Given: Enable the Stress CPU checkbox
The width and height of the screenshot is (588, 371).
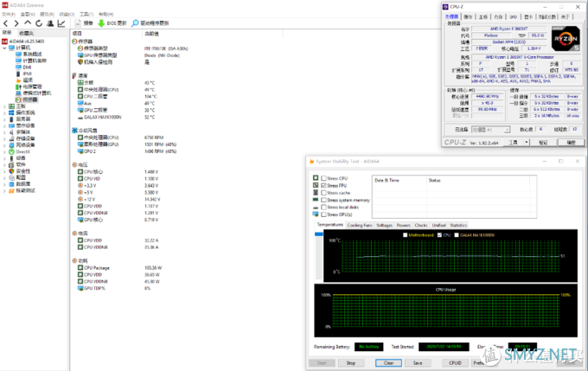Looking at the screenshot, I should [x=323, y=178].
